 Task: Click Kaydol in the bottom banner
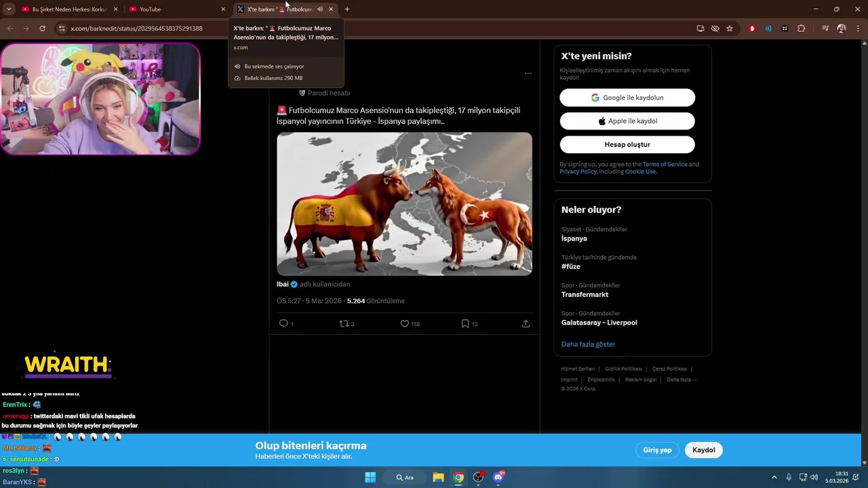(x=704, y=450)
